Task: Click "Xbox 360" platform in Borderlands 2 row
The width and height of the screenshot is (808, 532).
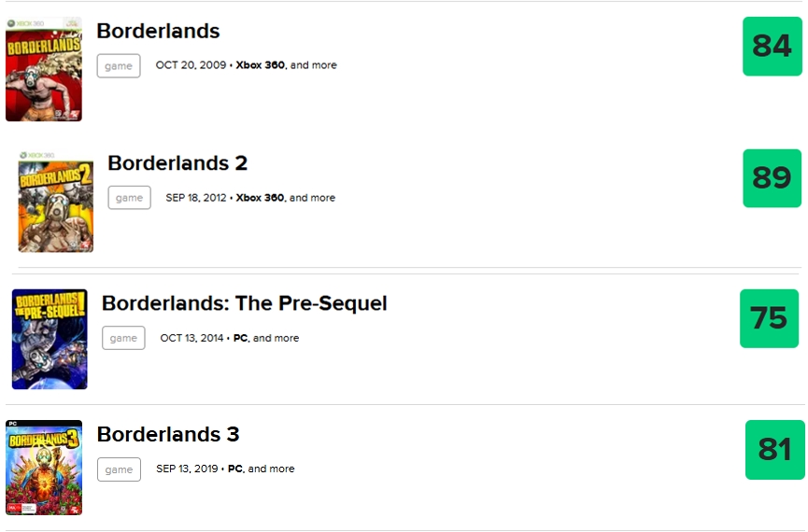Action: click(x=260, y=198)
